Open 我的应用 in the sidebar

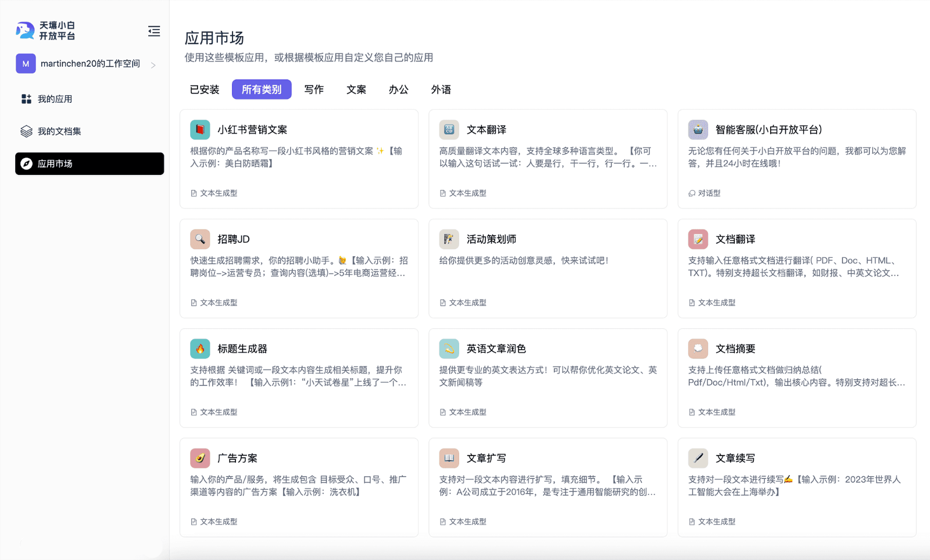click(x=55, y=98)
